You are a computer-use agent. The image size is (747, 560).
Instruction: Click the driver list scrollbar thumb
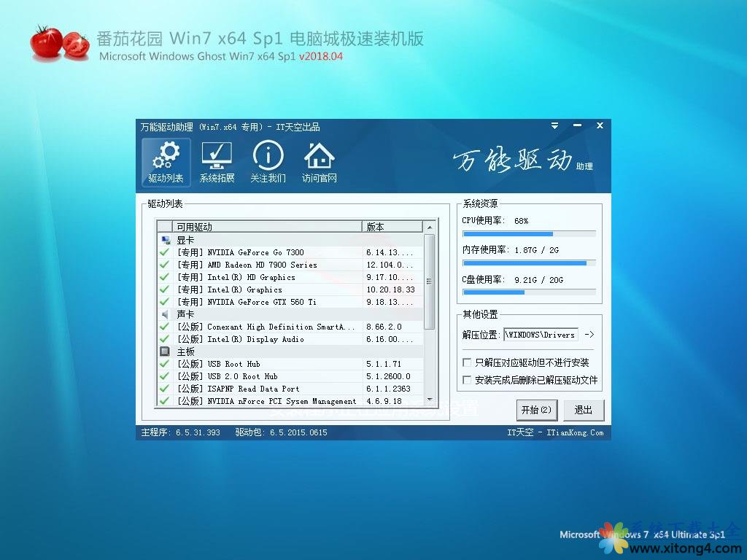click(x=429, y=281)
